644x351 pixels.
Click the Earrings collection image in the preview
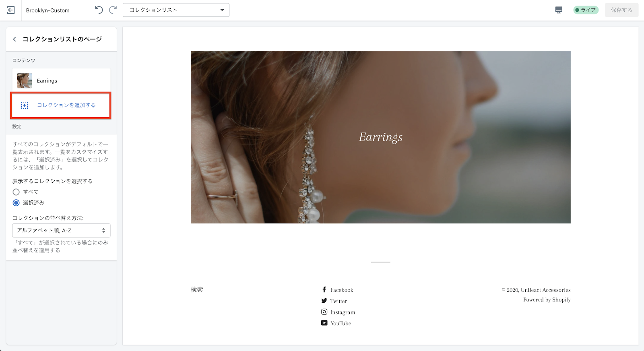point(380,137)
